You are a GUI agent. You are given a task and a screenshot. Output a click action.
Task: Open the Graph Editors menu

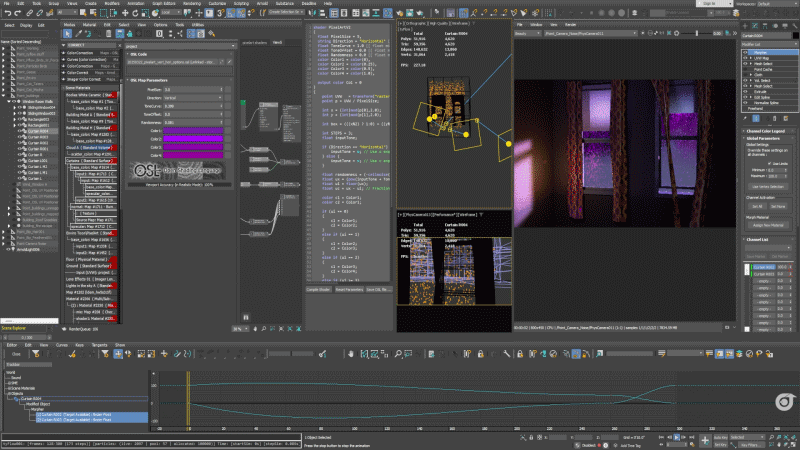click(164, 3)
